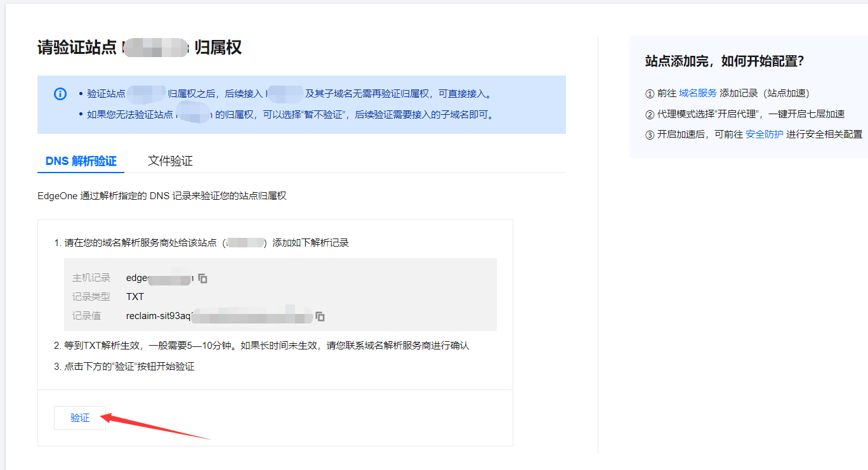Click the heading 站点添加完，如何开始配置？
The height and width of the screenshot is (470, 868).
point(725,62)
